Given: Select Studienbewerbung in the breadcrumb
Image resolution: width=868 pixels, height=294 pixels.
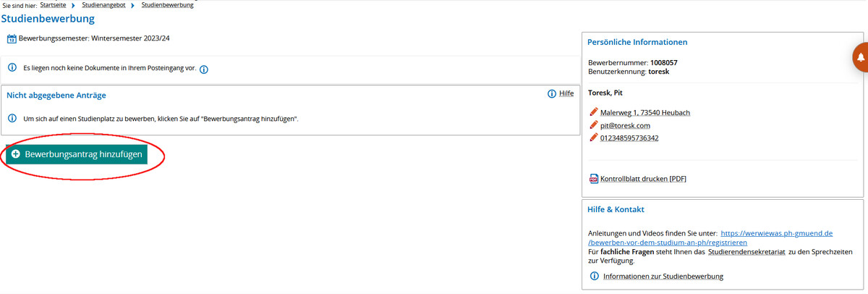Looking at the screenshot, I should (167, 5).
